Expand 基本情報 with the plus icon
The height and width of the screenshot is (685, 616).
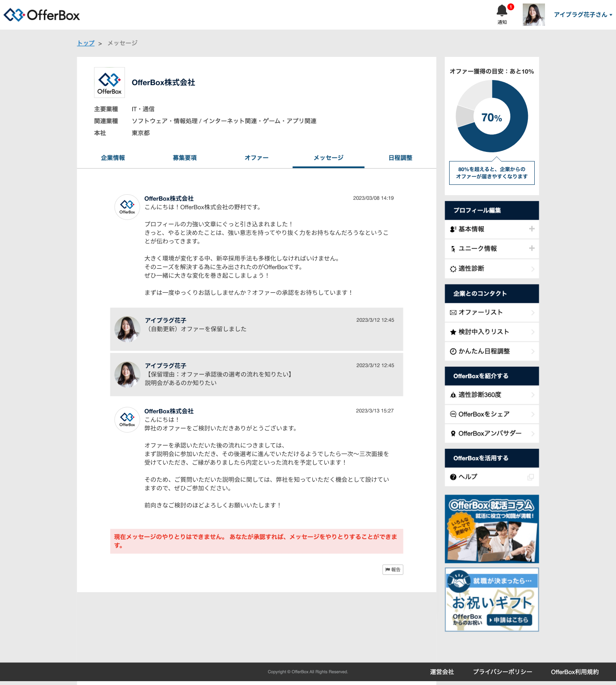(x=532, y=229)
